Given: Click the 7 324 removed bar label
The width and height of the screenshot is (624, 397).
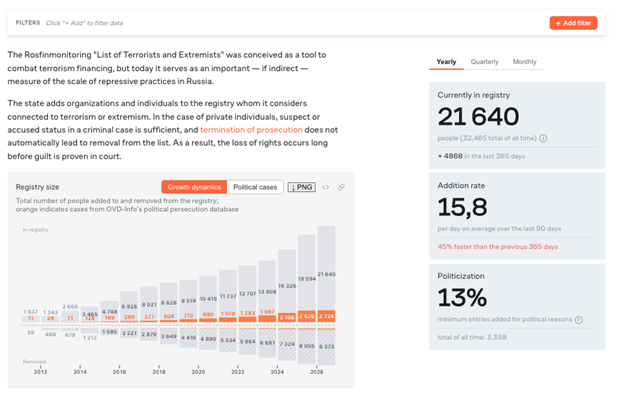Looking at the screenshot, I should click(x=287, y=344).
